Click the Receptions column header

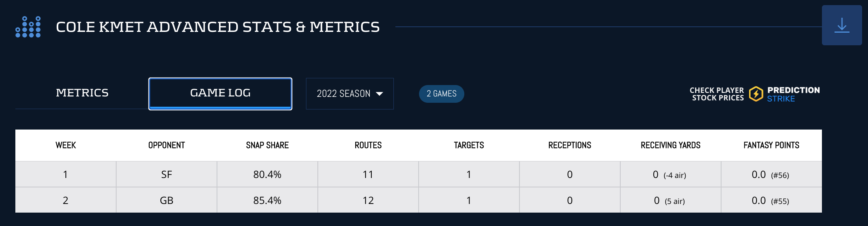tap(570, 145)
